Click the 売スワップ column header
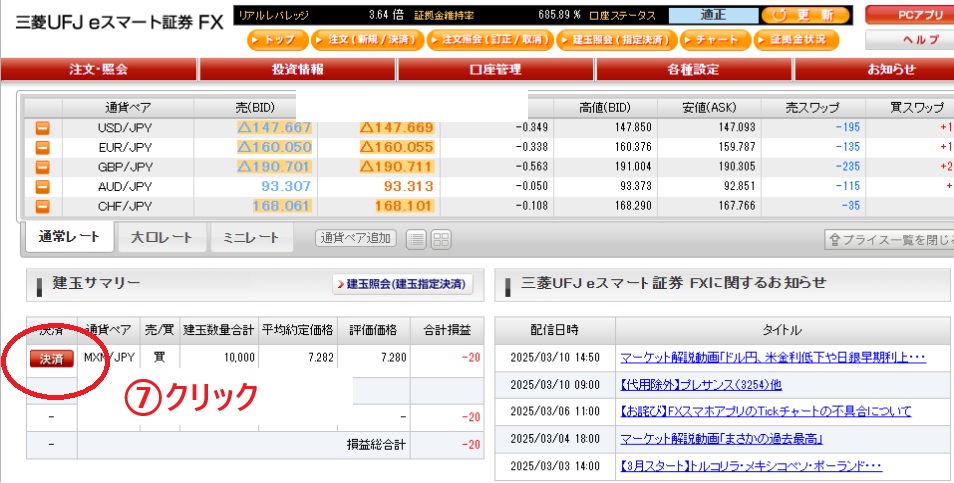The height and width of the screenshot is (483, 954). 813,108
